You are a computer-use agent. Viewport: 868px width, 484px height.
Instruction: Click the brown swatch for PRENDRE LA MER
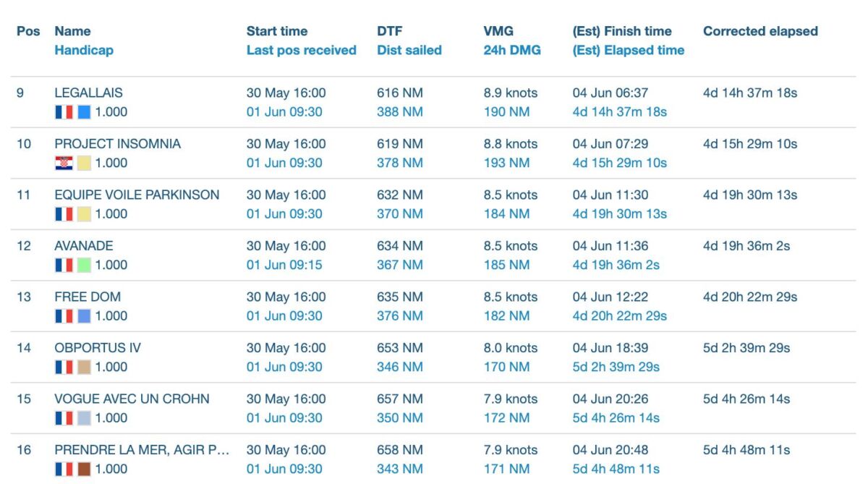pyautogui.click(x=84, y=469)
